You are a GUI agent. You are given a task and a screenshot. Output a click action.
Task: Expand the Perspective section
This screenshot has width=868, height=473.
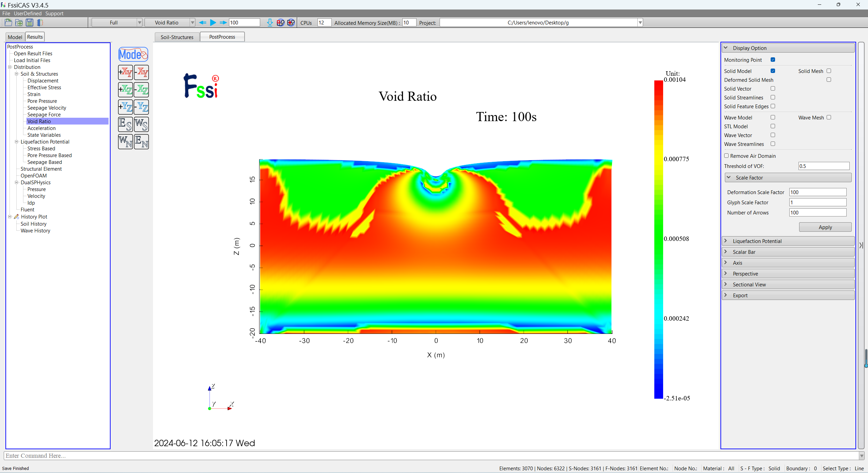pyautogui.click(x=788, y=273)
